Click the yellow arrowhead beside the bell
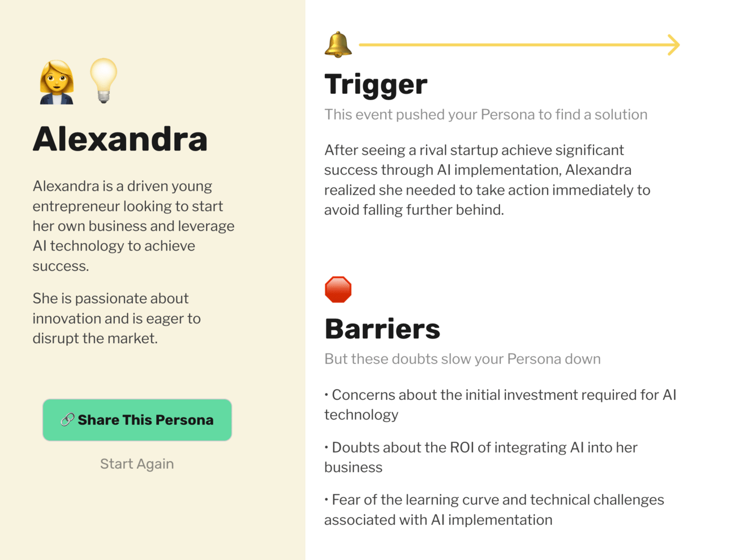The image size is (731, 560). (x=673, y=45)
